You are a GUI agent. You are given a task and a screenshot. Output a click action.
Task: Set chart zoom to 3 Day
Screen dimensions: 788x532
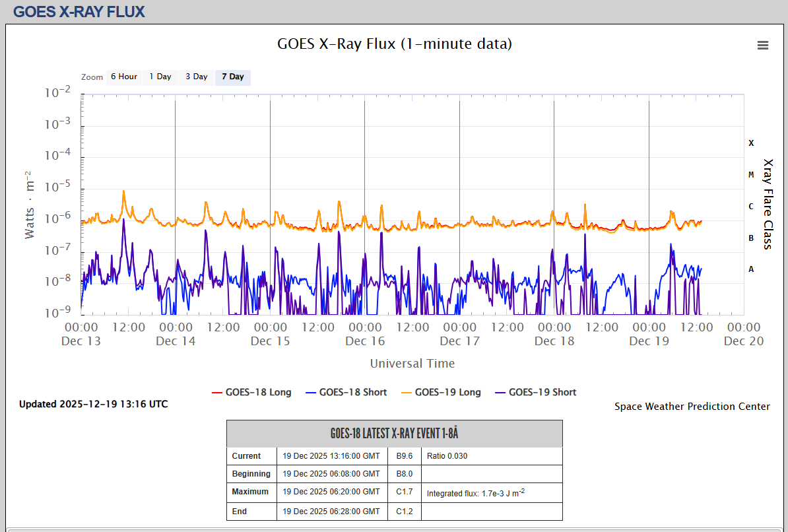click(x=196, y=77)
